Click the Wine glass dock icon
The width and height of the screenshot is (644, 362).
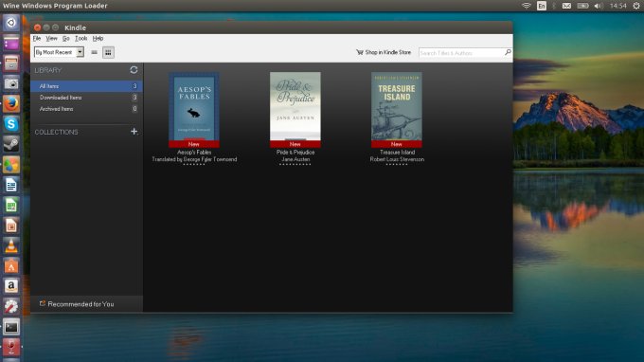[11, 347]
